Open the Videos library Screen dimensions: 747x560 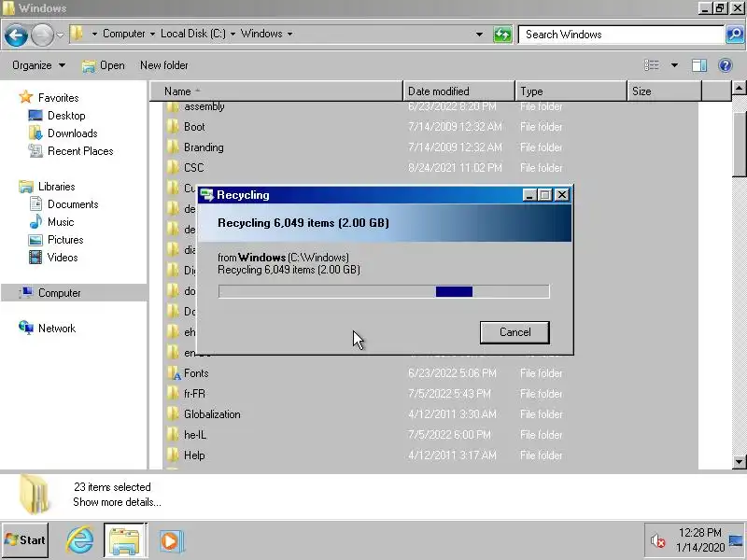63,258
